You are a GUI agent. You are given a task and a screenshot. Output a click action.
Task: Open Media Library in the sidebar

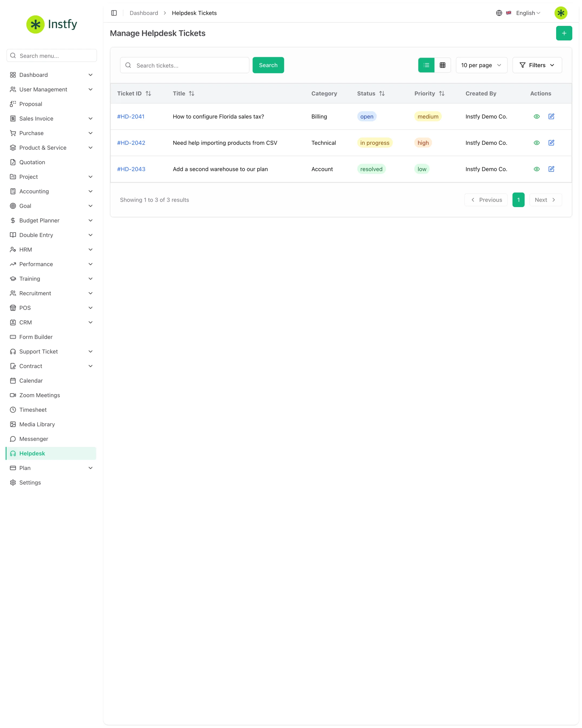[x=51, y=424]
